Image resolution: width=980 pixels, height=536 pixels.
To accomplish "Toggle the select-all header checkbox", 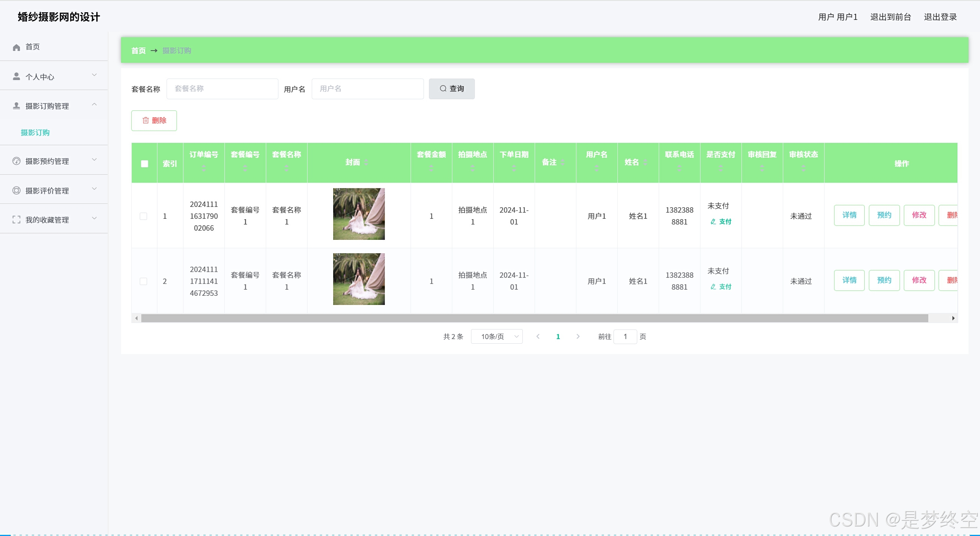I will (144, 164).
